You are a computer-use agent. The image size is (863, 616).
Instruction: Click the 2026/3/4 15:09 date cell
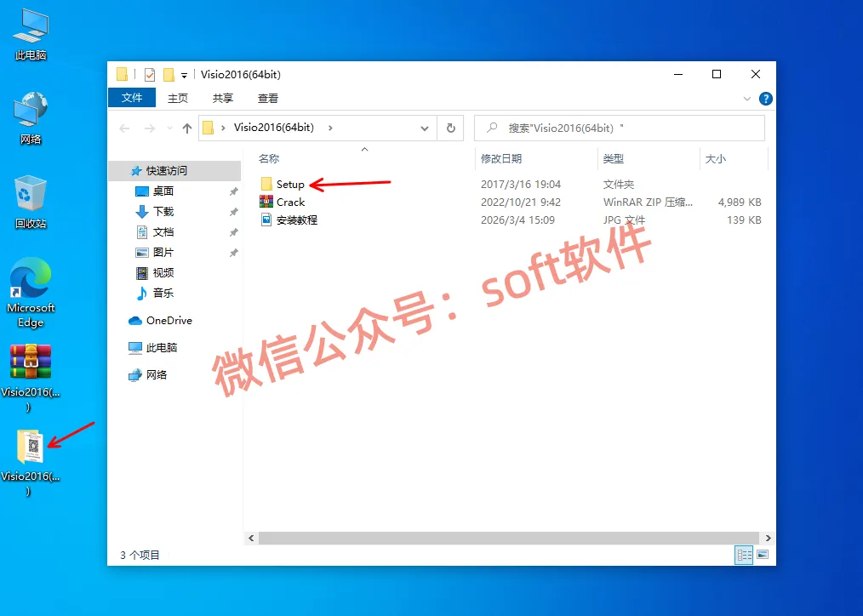[x=517, y=220]
